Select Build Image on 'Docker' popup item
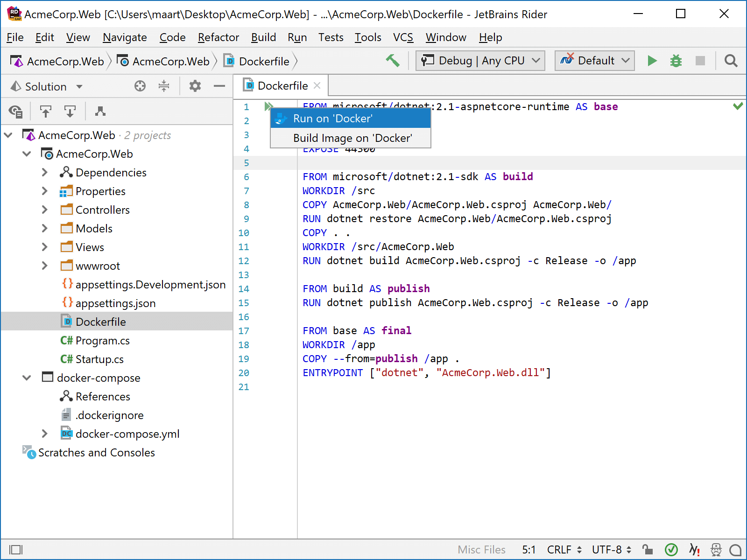The height and width of the screenshot is (560, 747). pos(351,138)
